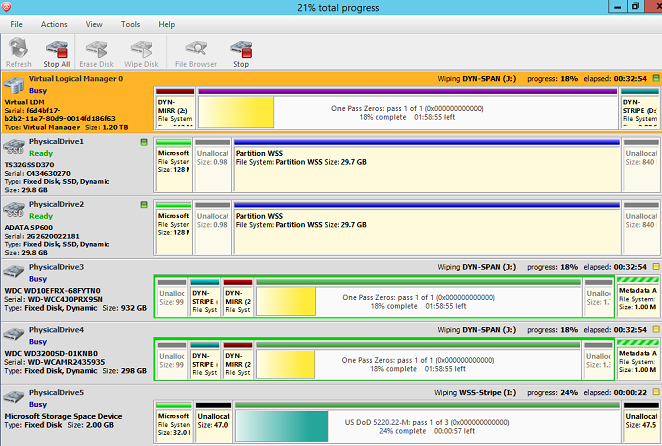Select the Virtual Logical Manager 0 disk icon

tap(15, 87)
